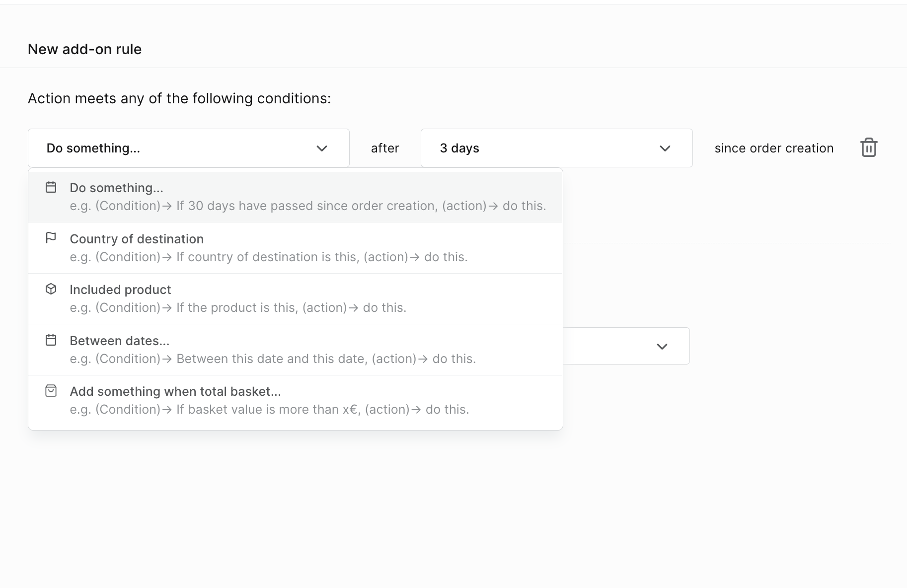
Task: Click the 'Between this date and this date' description
Action: (x=273, y=359)
